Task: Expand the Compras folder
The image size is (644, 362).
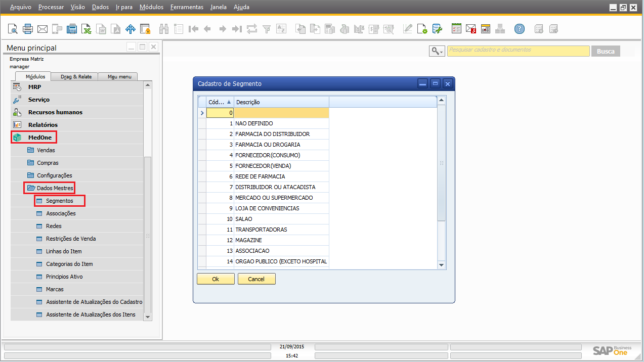Action: pos(31,163)
